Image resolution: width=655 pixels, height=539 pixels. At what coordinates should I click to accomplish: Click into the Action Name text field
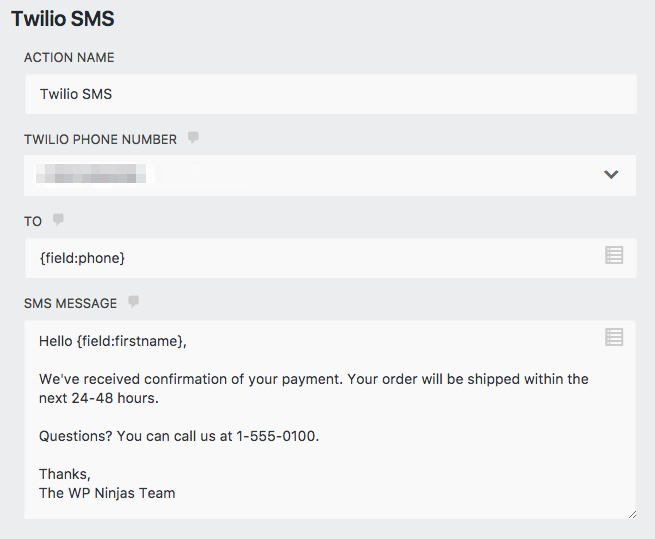click(330, 94)
